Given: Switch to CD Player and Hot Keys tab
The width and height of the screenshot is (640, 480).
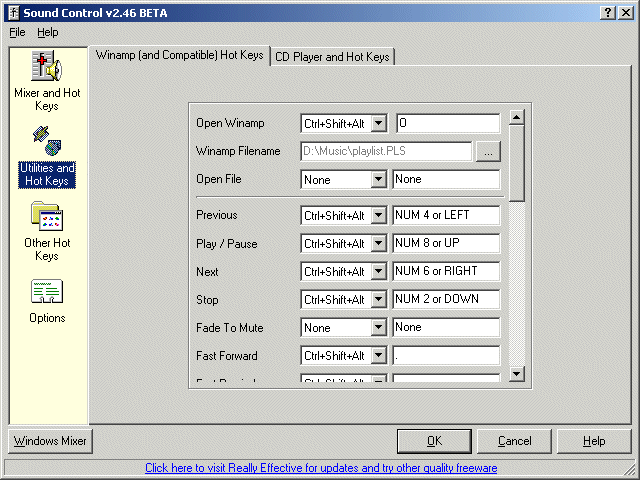Looking at the screenshot, I should point(332,57).
